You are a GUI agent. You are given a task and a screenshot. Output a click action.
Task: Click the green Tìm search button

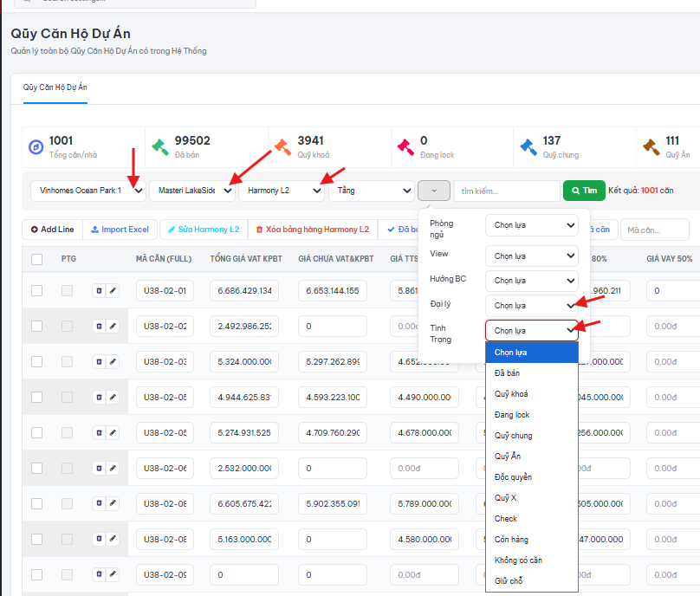[x=584, y=191]
